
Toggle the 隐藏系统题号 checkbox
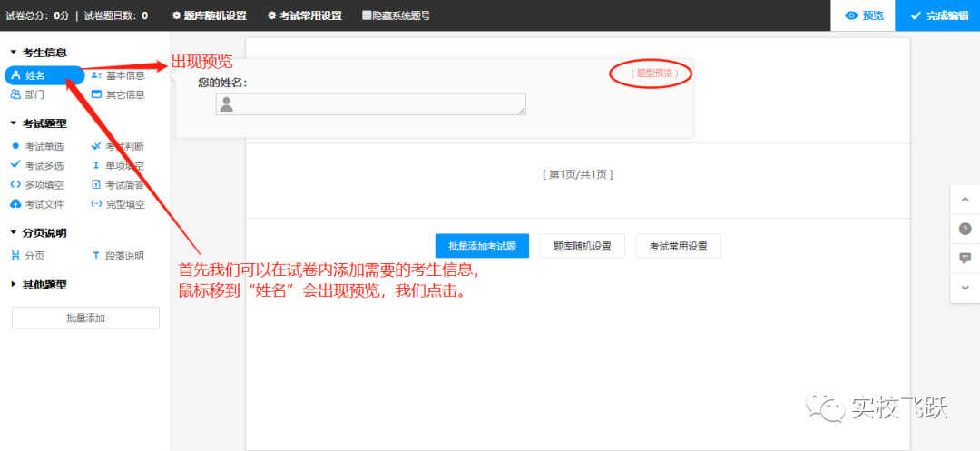point(397,15)
